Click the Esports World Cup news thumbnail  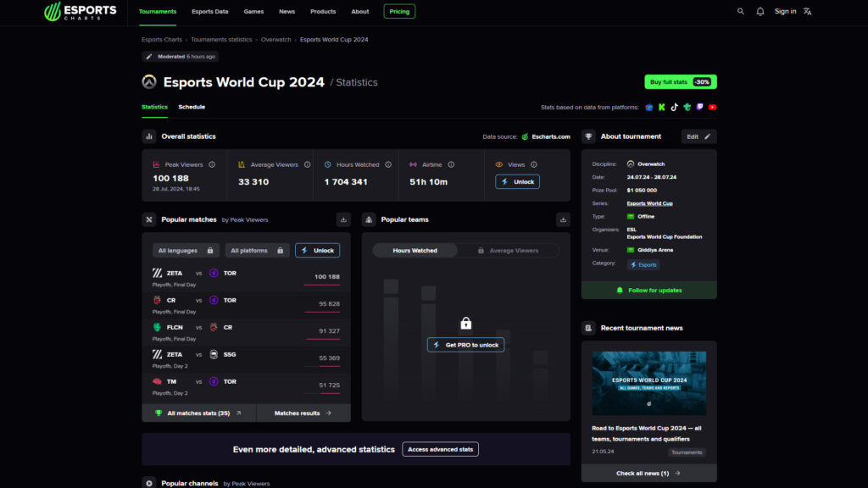tap(648, 383)
